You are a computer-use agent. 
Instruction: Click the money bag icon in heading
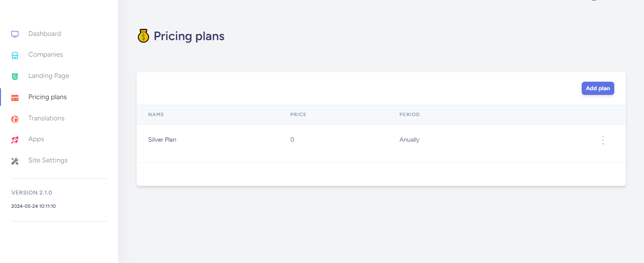(143, 36)
